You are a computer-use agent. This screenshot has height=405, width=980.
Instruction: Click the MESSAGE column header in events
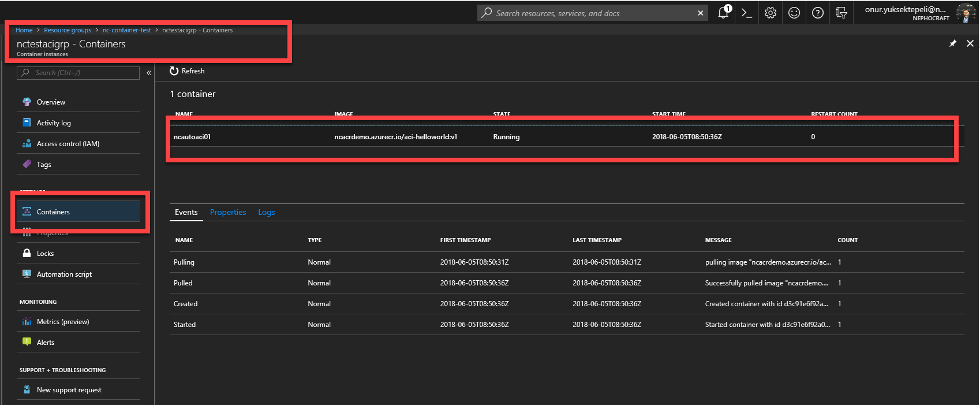(x=719, y=240)
